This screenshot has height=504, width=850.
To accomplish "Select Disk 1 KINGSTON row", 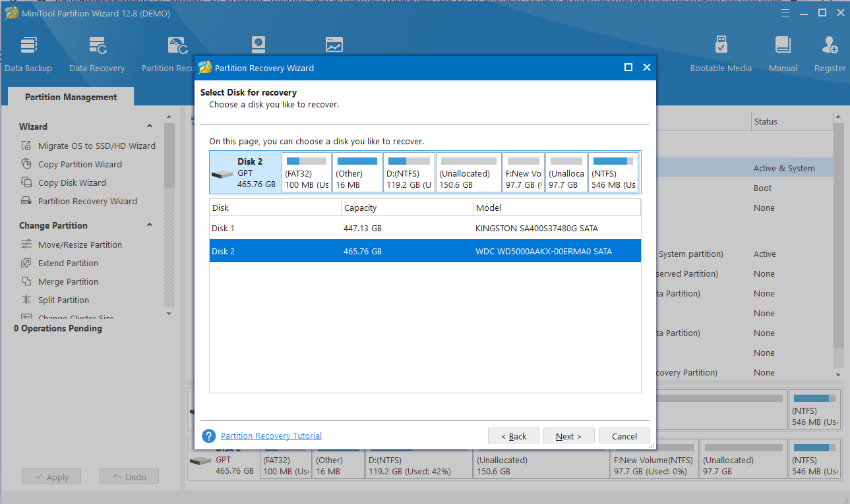I will (425, 228).
